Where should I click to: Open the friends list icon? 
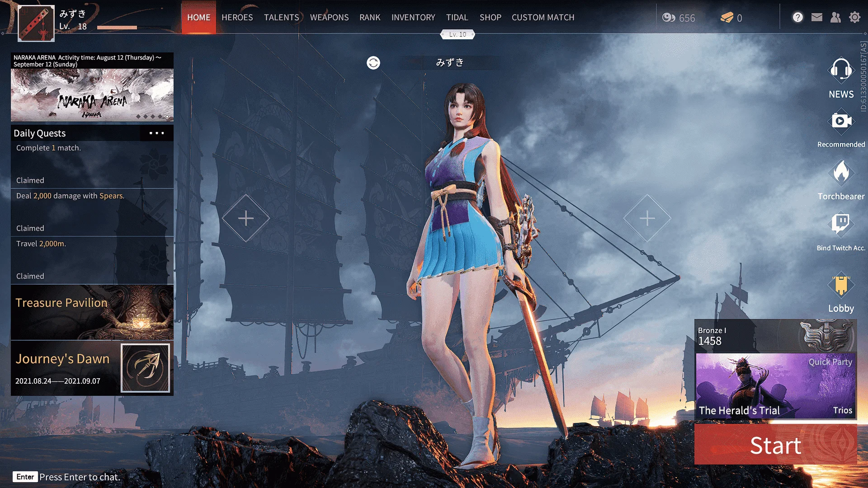835,17
